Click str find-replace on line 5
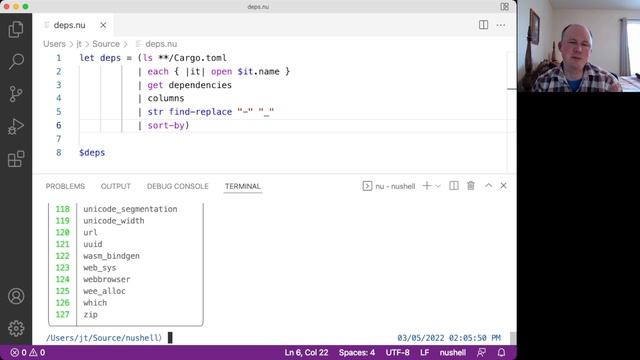 tap(189, 112)
